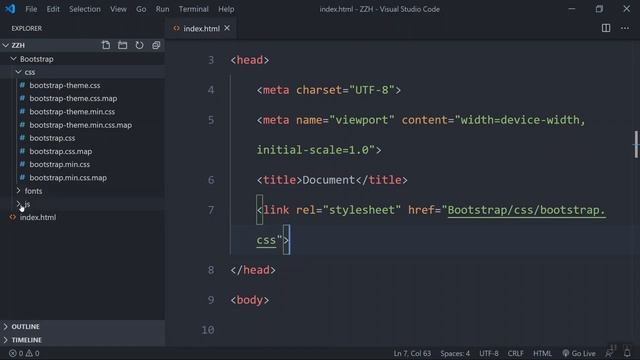This screenshot has height=360, width=640.
Task: Click the charset="UTF-8" attribute
Action: pyautogui.click(x=345, y=90)
